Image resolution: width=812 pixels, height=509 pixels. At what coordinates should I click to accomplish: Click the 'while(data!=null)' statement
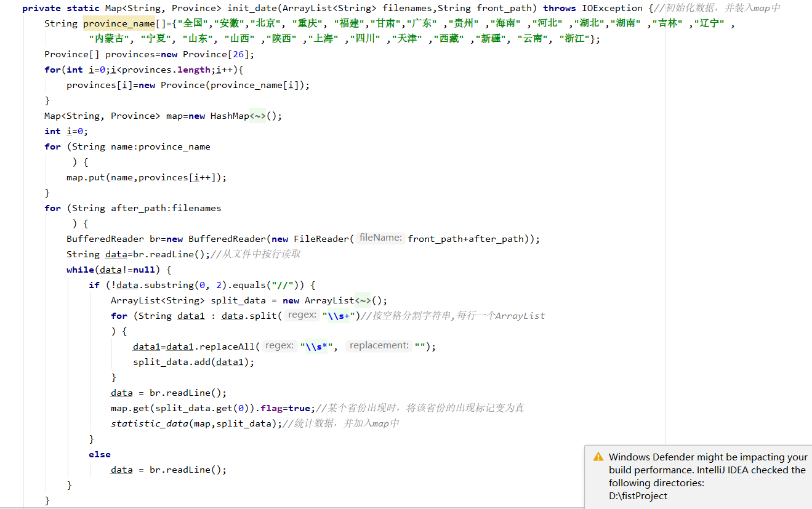[x=113, y=270]
